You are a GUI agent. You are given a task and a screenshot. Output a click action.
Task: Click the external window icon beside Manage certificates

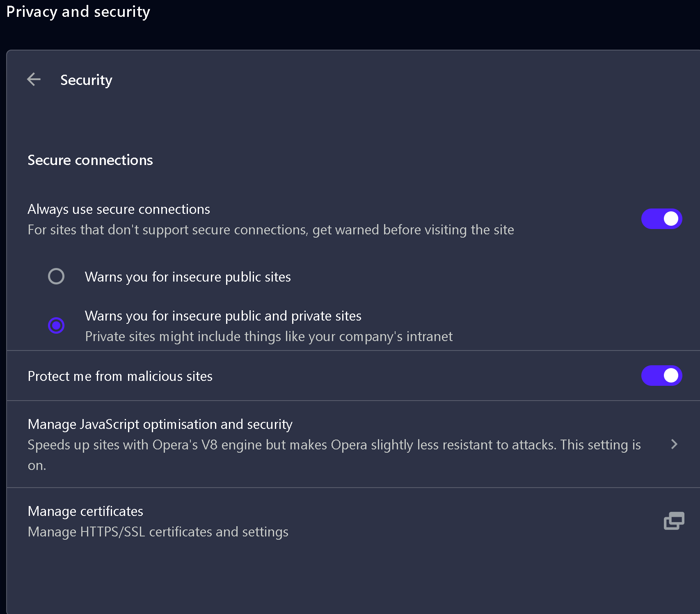tap(674, 521)
